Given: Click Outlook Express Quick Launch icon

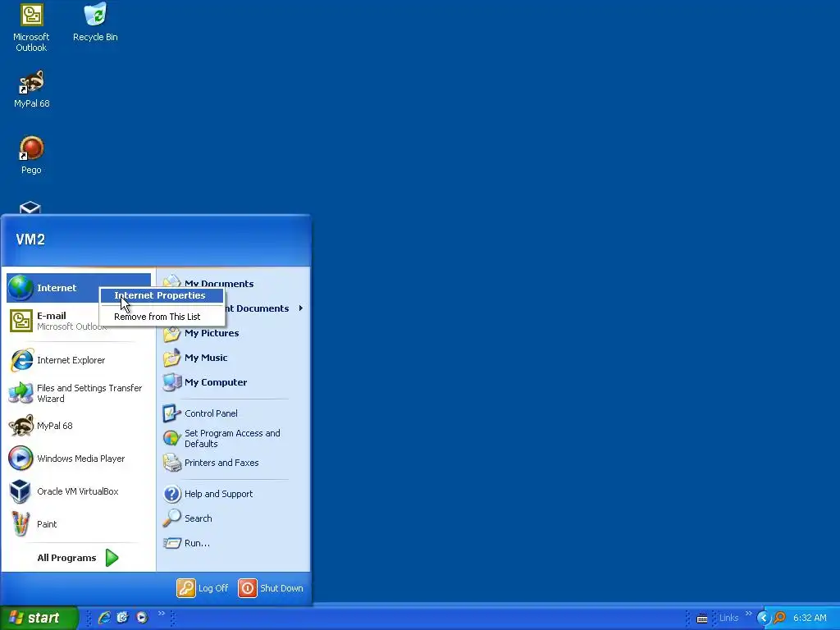Looking at the screenshot, I should (123, 618).
